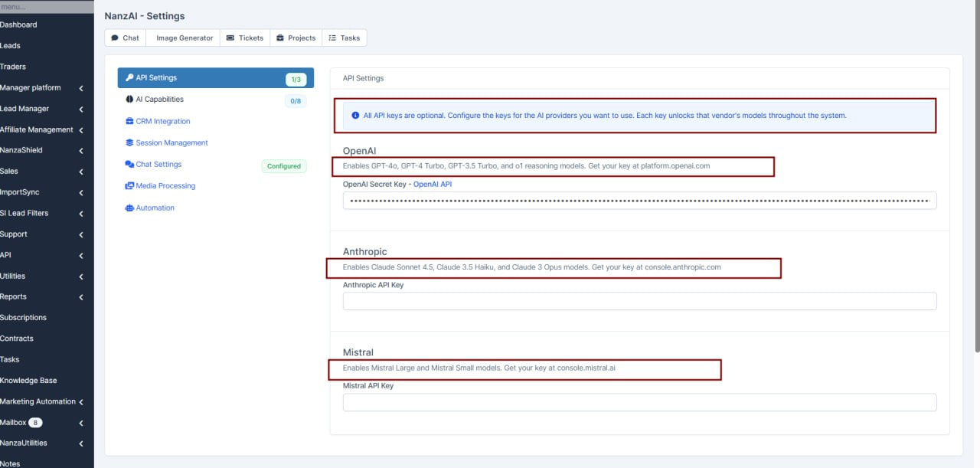This screenshot has width=980, height=468.
Task: Click the CRM Integration icon
Action: tap(129, 121)
